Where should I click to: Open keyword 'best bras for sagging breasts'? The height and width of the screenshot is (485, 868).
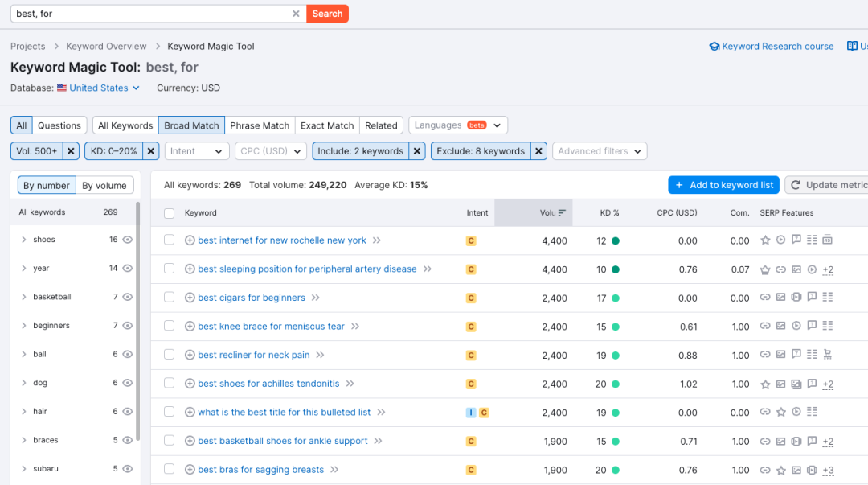[260, 470]
